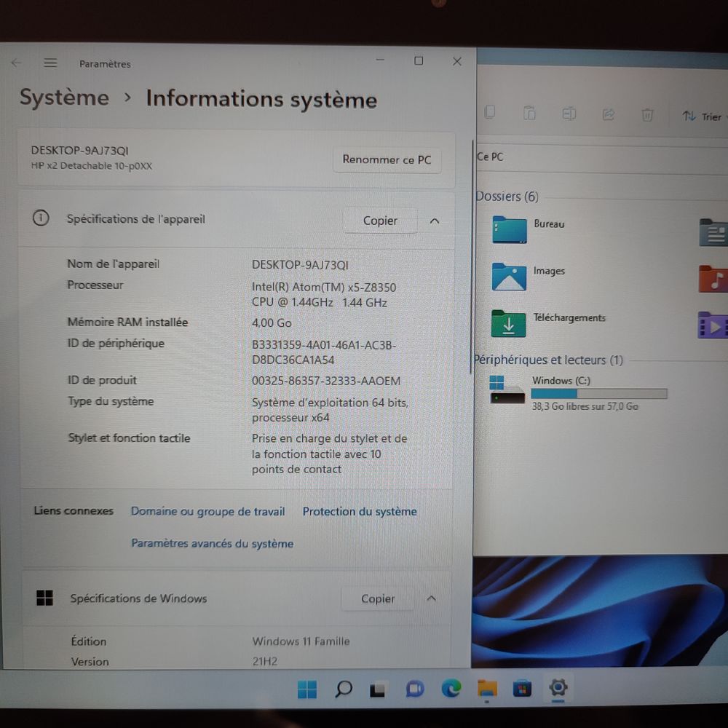
Task: Open the Trier sort dropdown in Explorer
Action: coord(703,116)
